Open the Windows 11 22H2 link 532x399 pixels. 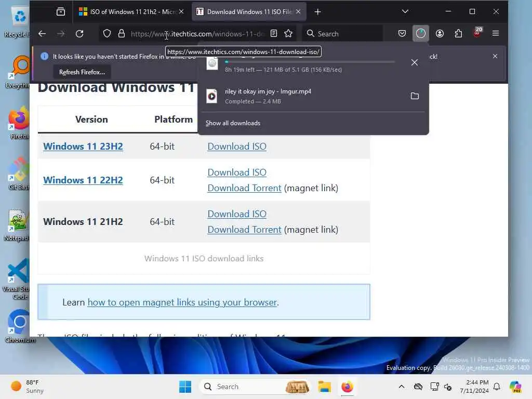(83, 180)
